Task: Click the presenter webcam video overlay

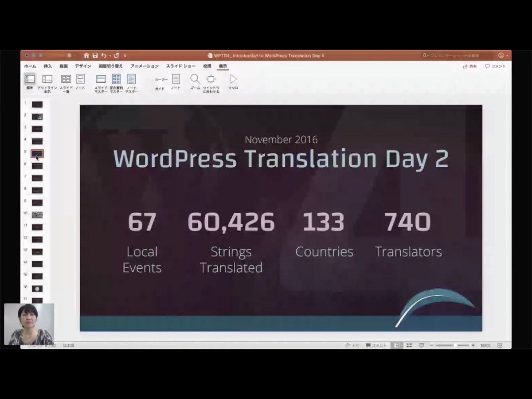Action: [29, 324]
